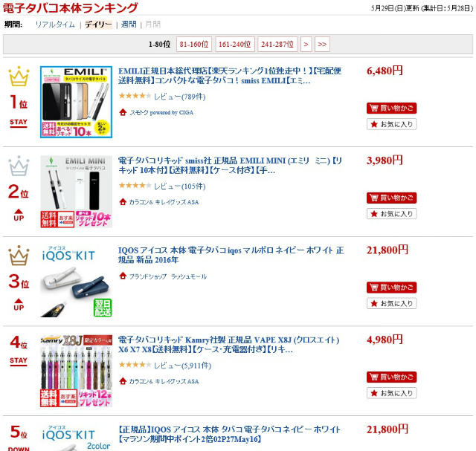Open reviews (5,911件) for Kamry item

coord(182,366)
